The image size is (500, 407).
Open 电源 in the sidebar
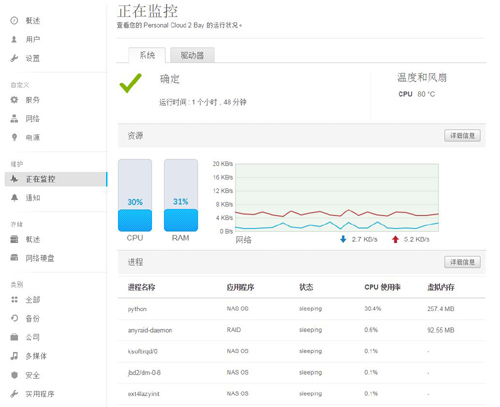pyautogui.click(x=33, y=137)
